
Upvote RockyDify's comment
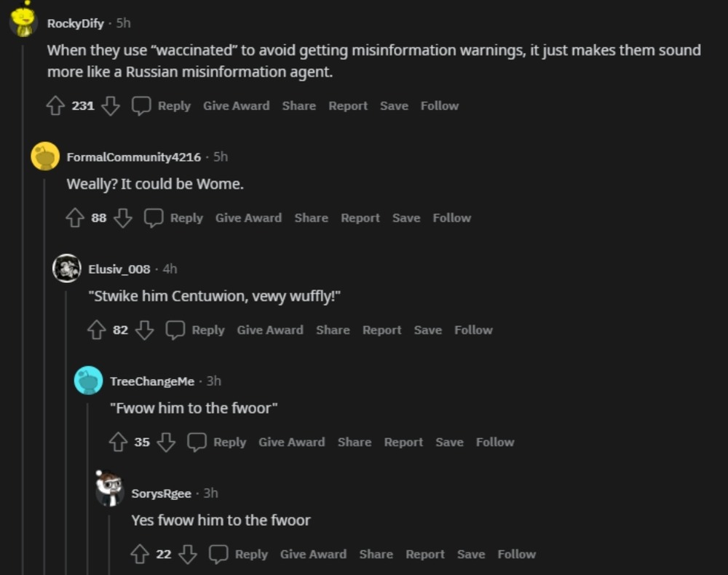click(x=55, y=106)
